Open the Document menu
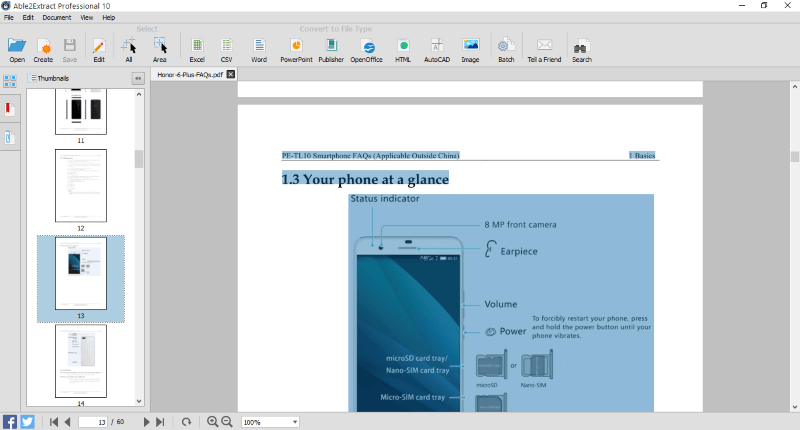 click(57, 17)
